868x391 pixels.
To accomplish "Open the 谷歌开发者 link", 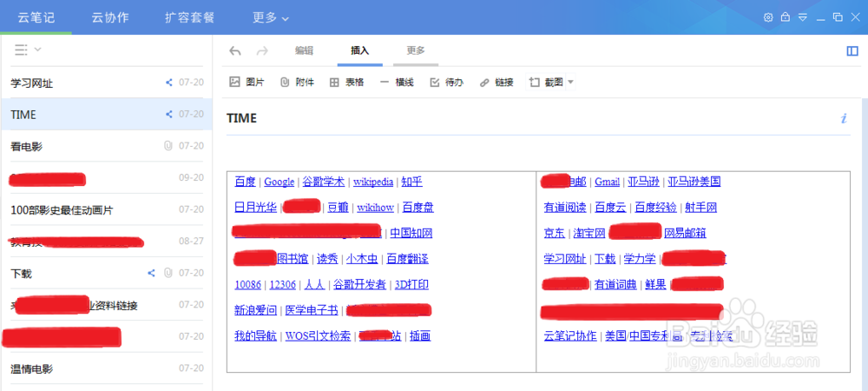I will 359,285.
